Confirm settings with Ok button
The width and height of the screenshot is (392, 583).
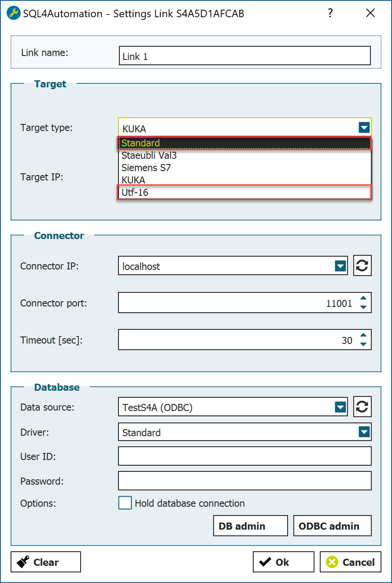(x=283, y=562)
